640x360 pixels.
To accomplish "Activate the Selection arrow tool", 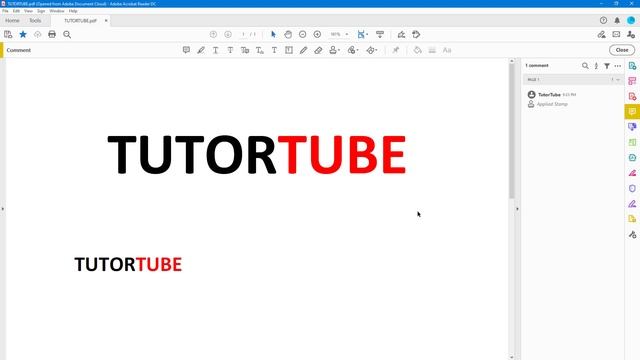I will (x=273, y=34).
